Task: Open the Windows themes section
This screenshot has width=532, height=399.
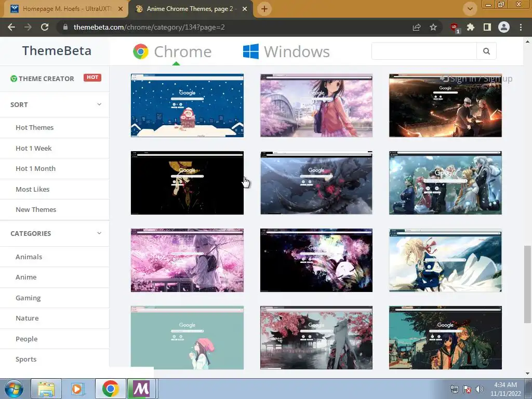Action: tap(286, 51)
